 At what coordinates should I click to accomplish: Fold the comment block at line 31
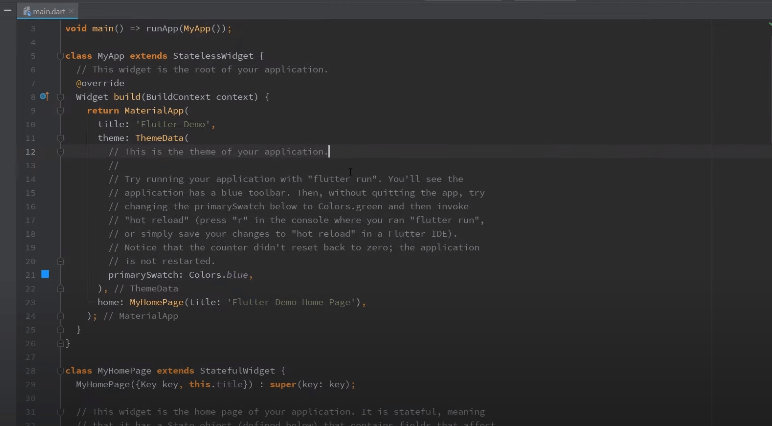pyautogui.click(x=61, y=412)
